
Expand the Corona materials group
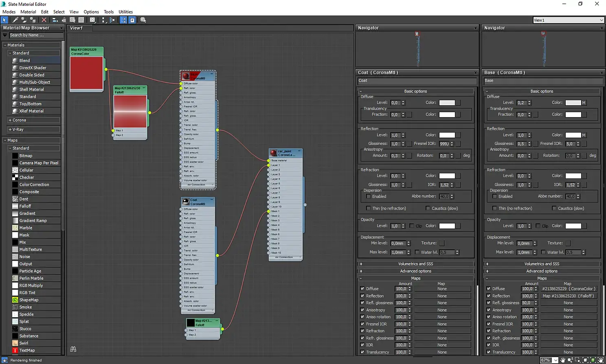10,120
